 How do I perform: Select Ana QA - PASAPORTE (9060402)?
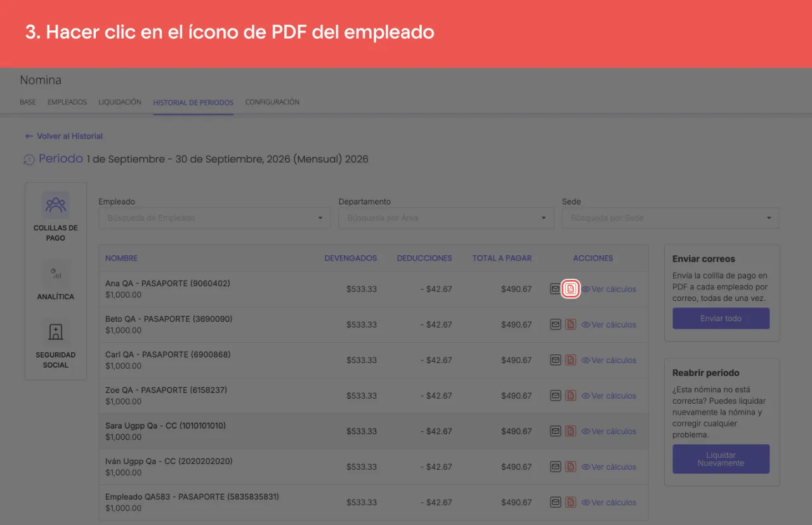(167, 283)
